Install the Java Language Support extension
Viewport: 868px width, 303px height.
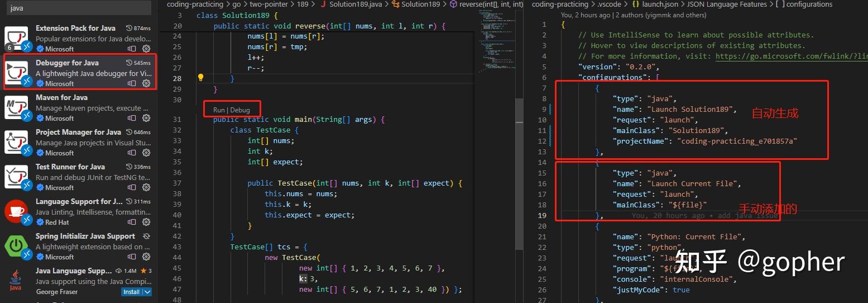(132, 292)
